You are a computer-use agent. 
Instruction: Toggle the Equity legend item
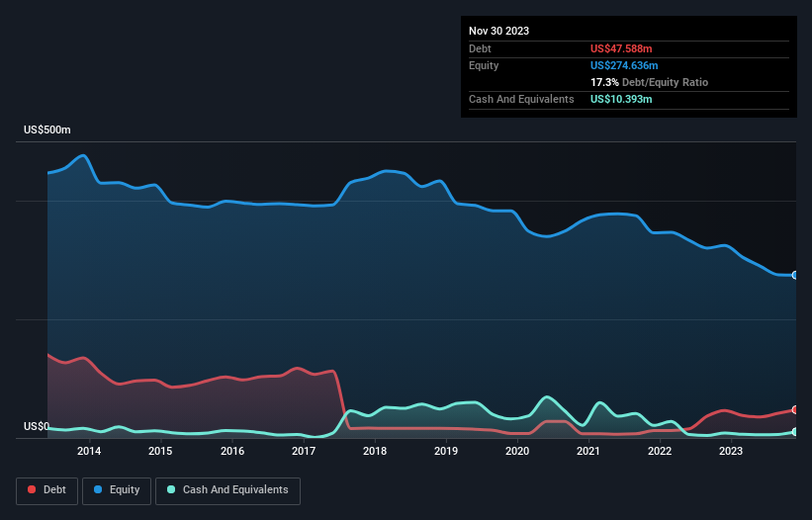[x=116, y=490]
